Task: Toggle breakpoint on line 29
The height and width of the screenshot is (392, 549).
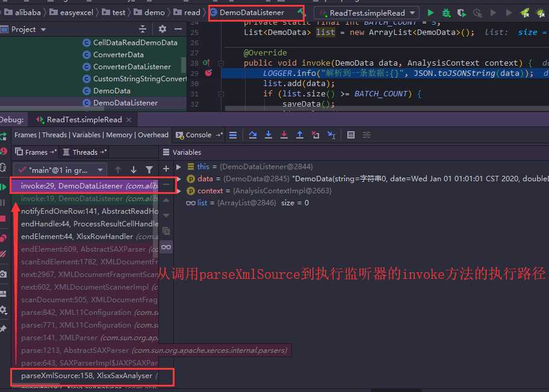Action: tap(208, 73)
